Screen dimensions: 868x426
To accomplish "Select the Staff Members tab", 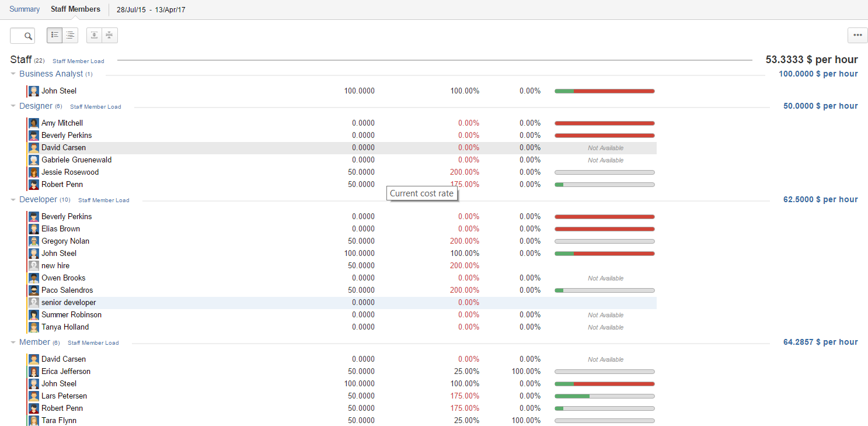I will coord(75,9).
